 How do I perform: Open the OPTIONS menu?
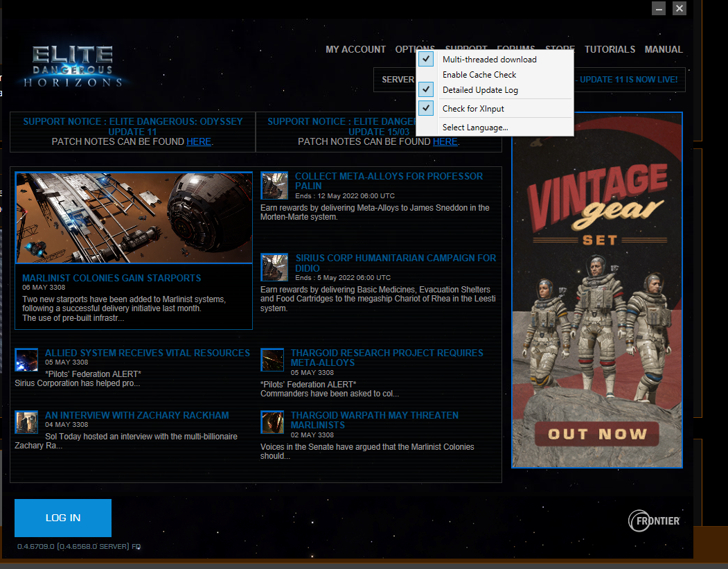coord(415,49)
